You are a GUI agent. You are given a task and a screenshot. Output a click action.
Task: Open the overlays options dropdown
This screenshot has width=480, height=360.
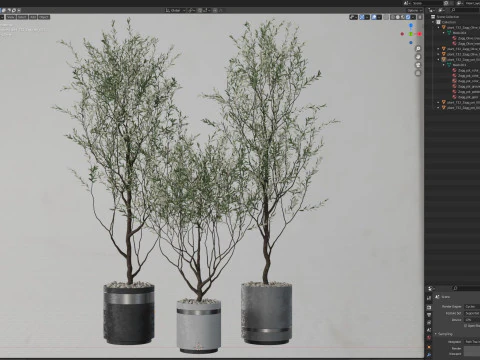pos(379,17)
